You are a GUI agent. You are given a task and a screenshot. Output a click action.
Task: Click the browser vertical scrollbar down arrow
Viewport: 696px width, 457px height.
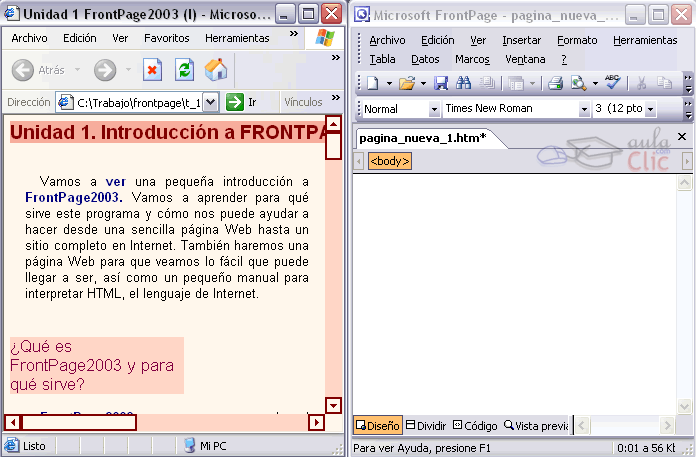tap(333, 405)
